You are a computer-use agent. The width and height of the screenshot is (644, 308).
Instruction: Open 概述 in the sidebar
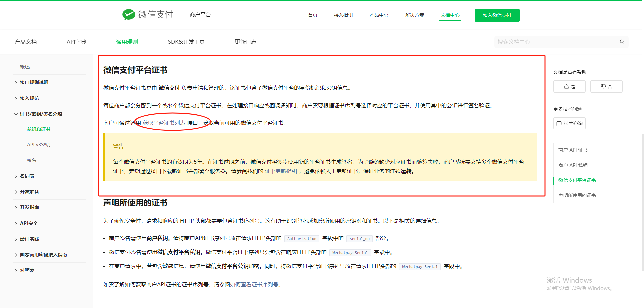pos(25,67)
